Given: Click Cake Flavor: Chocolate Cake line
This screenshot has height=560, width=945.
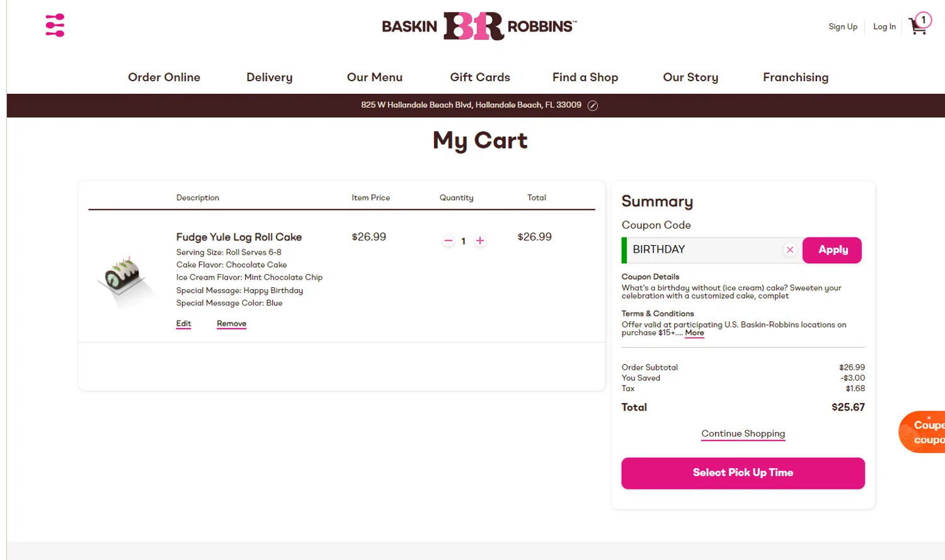Looking at the screenshot, I should click(x=231, y=265).
